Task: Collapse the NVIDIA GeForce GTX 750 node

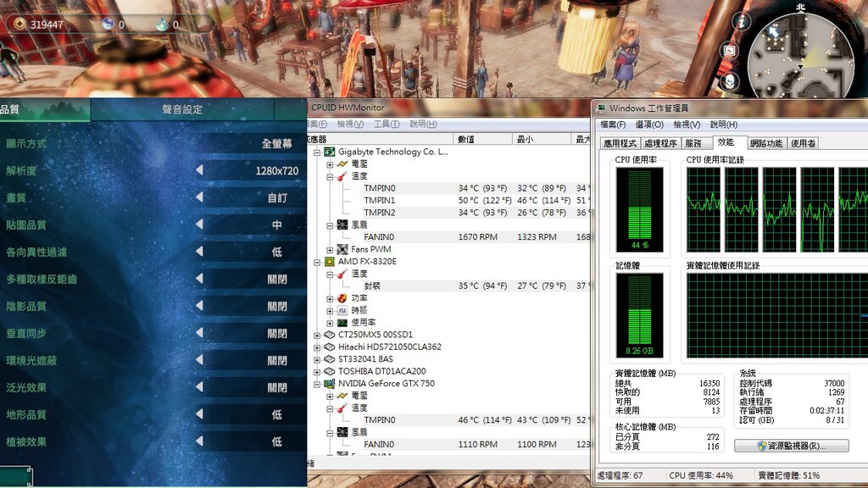Action: tap(317, 384)
